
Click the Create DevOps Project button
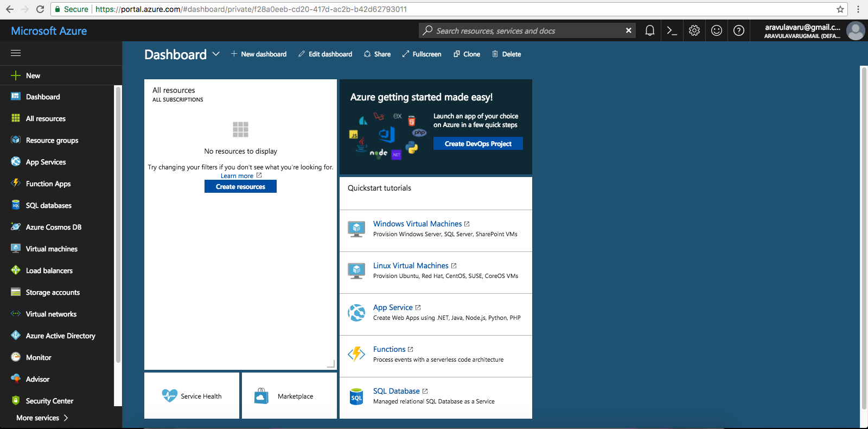(478, 143)
